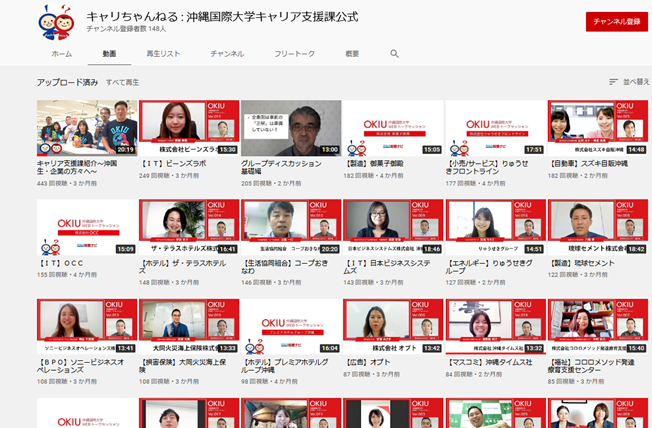
Task: Go to the フリートーク tab
Action: pyautogui.click(x=294, y=53)
